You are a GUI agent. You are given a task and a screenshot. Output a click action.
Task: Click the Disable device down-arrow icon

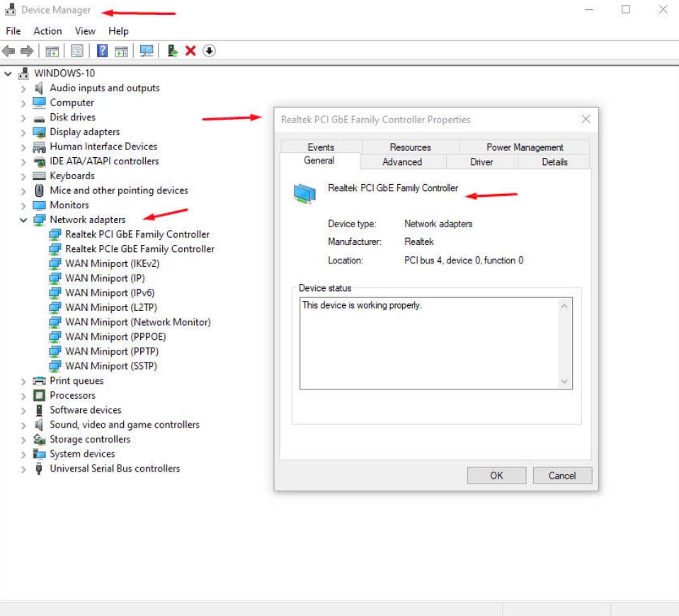[x=209, y=51]
